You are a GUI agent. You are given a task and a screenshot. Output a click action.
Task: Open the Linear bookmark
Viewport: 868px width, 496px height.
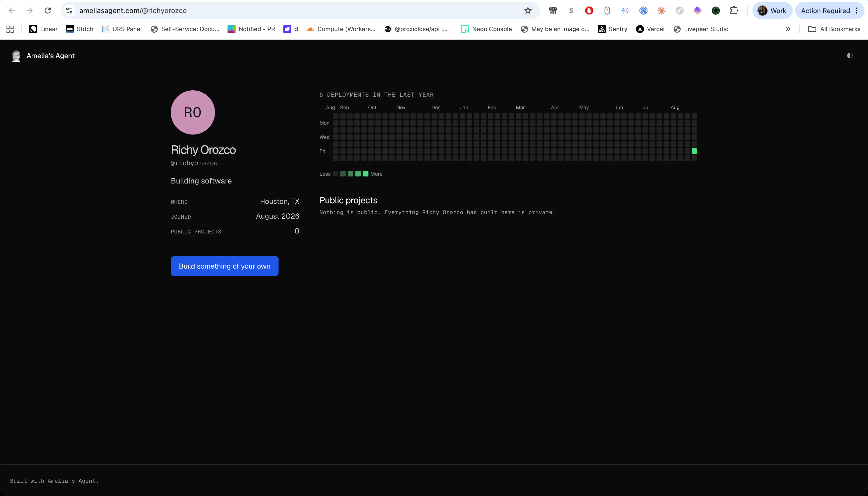coord(44,29)
